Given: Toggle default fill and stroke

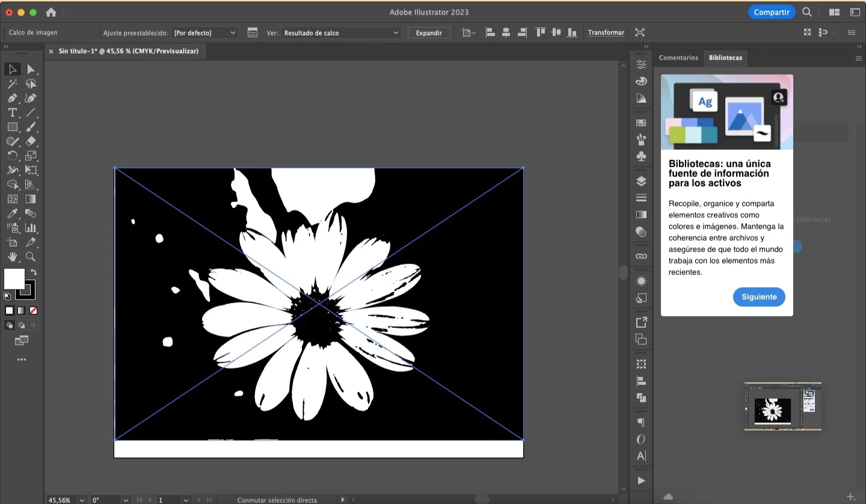Looking at the screenshot, I should pyautogui.click(x=7, y=297).
